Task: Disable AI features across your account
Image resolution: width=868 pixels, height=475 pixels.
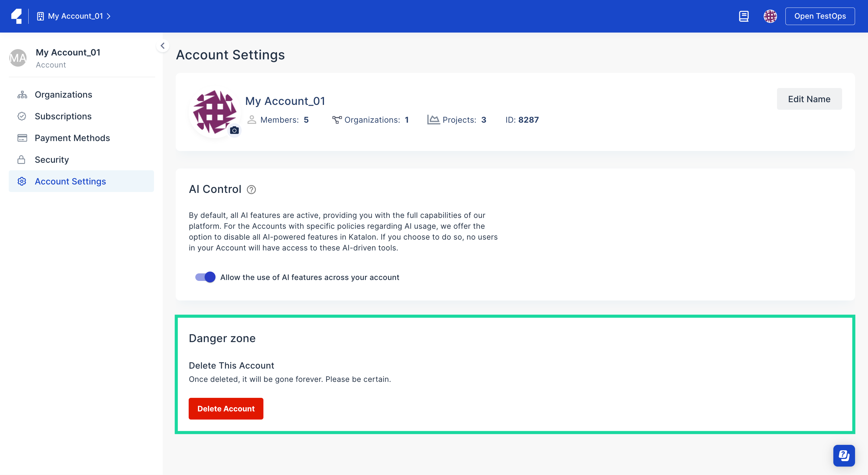Action: click(205, 277)
